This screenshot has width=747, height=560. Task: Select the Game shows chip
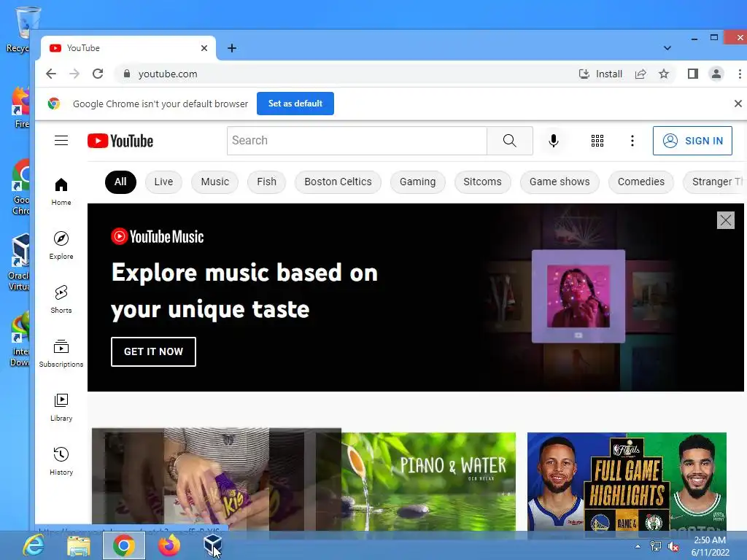coord(560,182)
